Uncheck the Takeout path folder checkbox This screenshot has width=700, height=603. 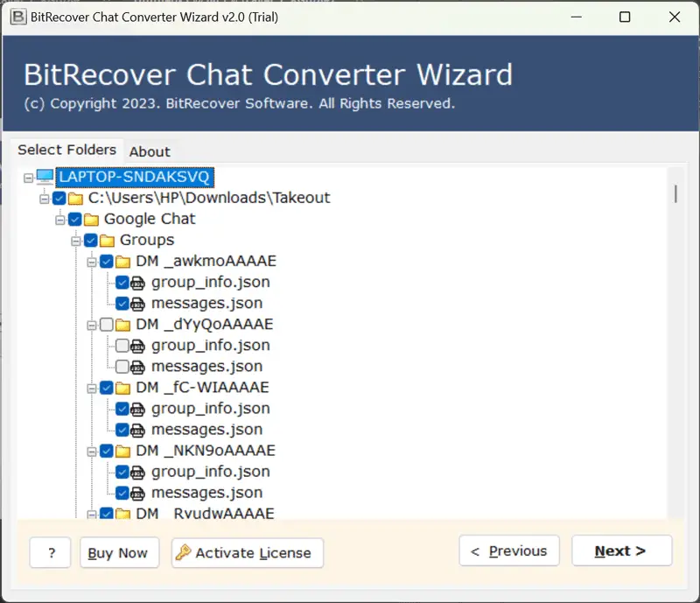[x=59, y=198]
